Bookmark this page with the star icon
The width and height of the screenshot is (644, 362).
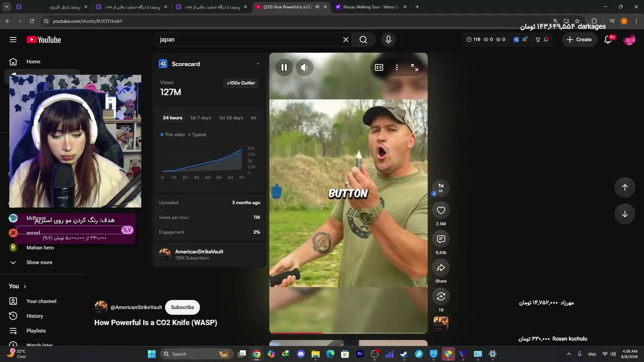577,21
